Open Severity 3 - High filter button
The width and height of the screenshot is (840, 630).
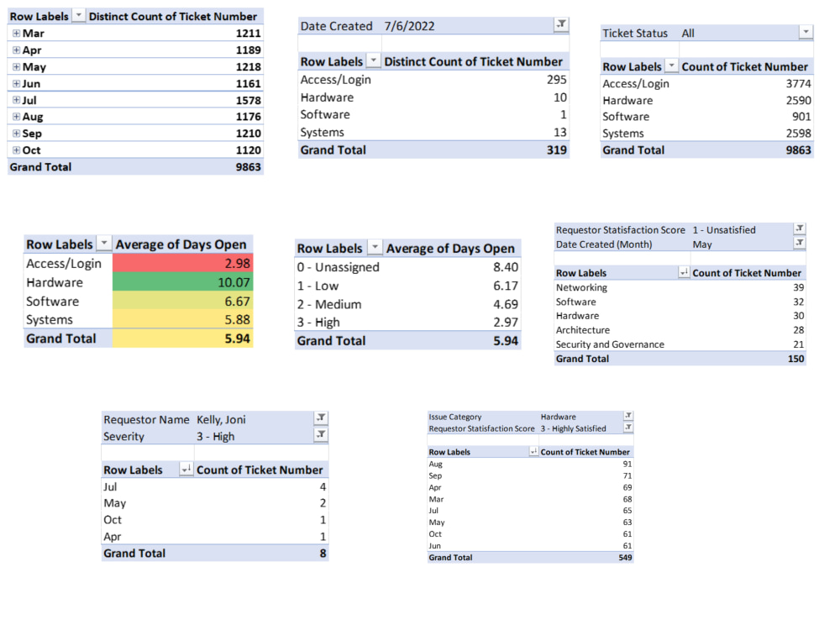coord(321,434)
